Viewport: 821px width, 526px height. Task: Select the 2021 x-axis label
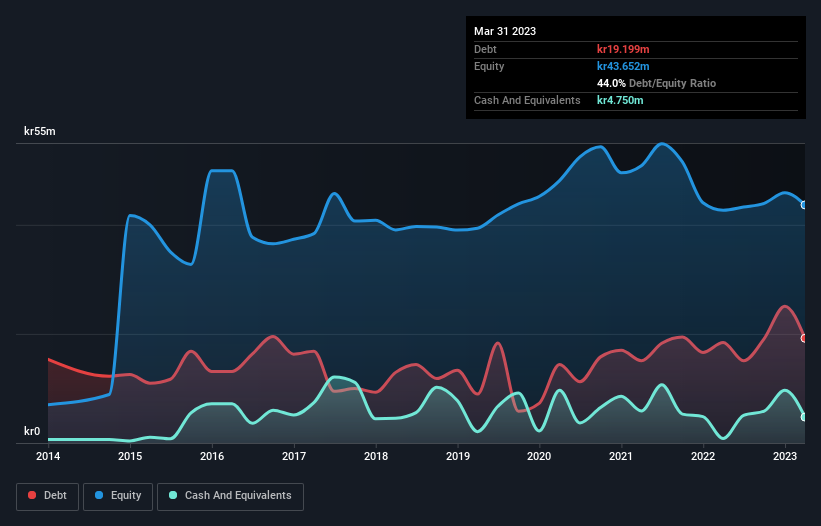(621, 456)
